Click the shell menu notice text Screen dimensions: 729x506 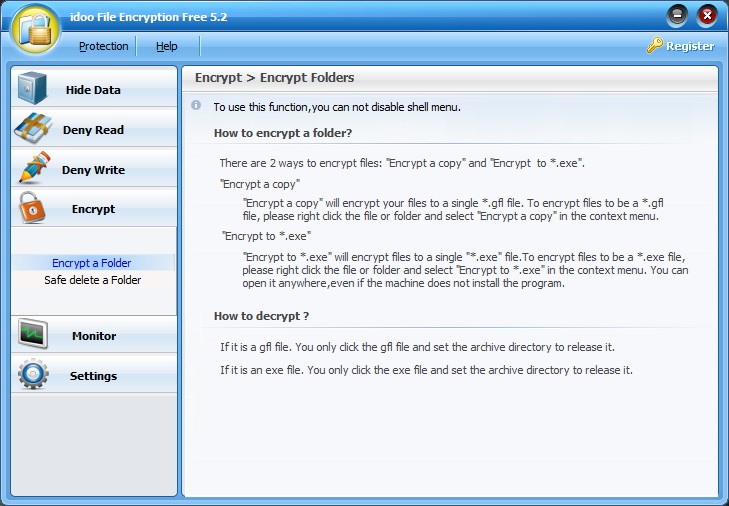337,107
